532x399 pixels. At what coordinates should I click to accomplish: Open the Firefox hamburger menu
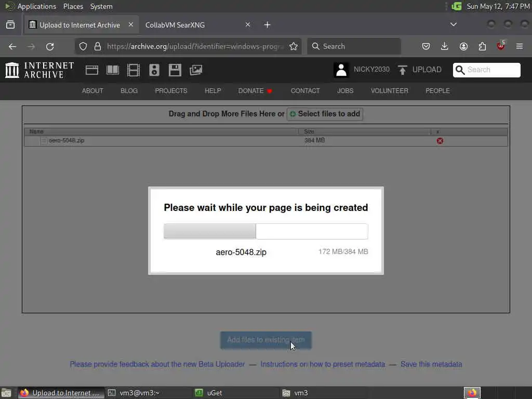pyautogui.click(x=520, y=46)
